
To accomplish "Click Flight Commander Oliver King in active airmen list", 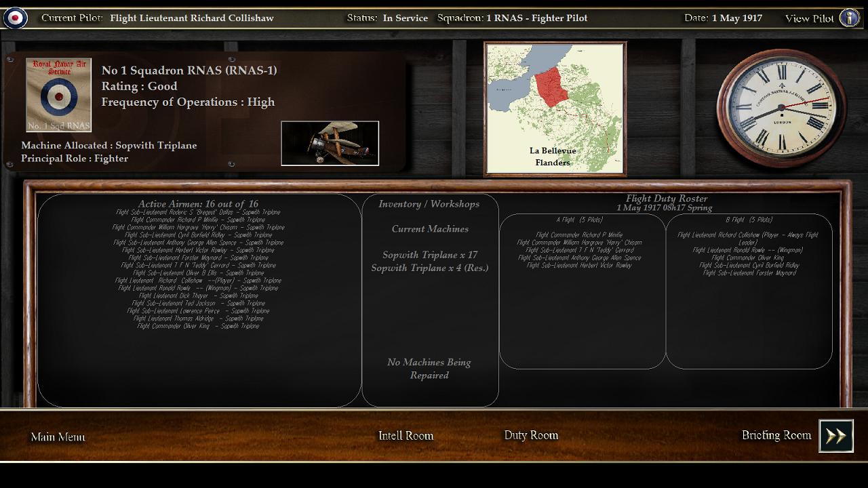I will point(198,326).
